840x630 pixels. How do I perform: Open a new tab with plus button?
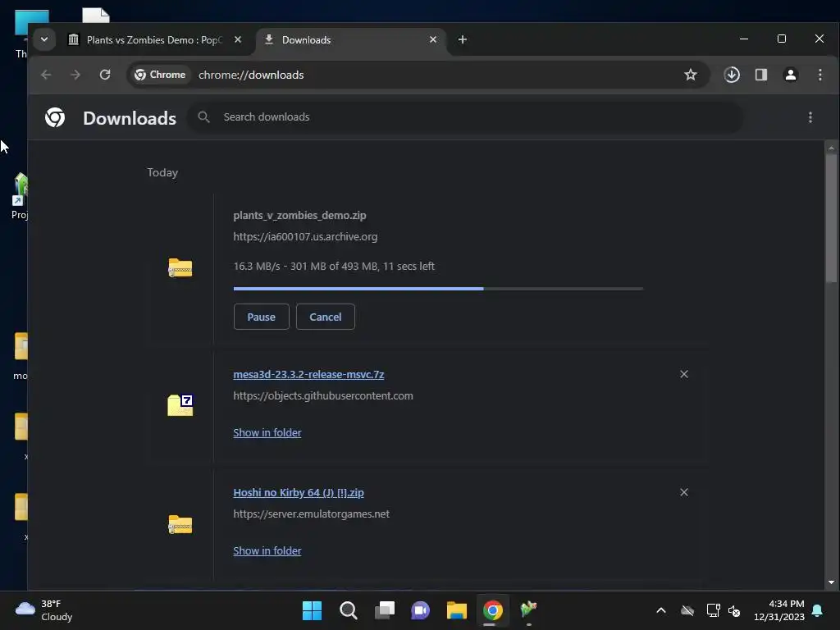click(463, 39)
